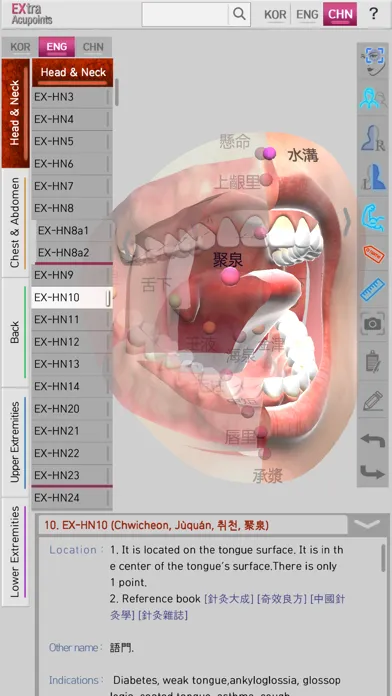Select EX-HN4 in the list
The height and width of the screenshot is (696, 392).
click(x=71, y=119)
